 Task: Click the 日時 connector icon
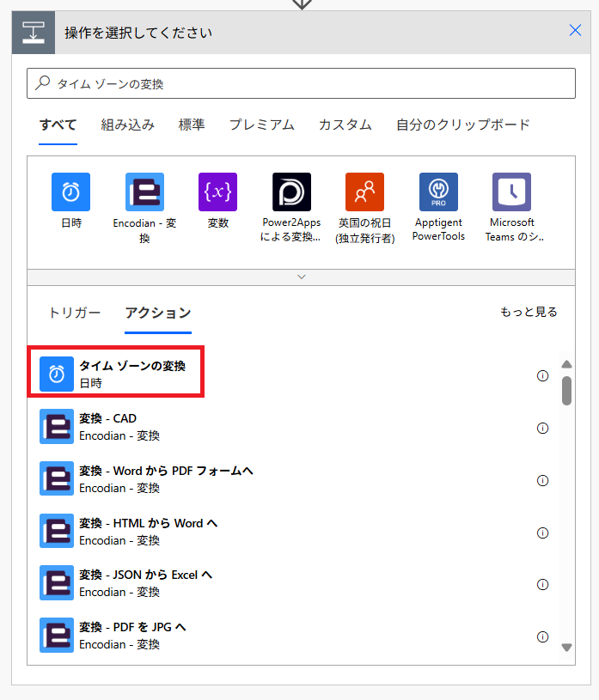pos(70,192)
